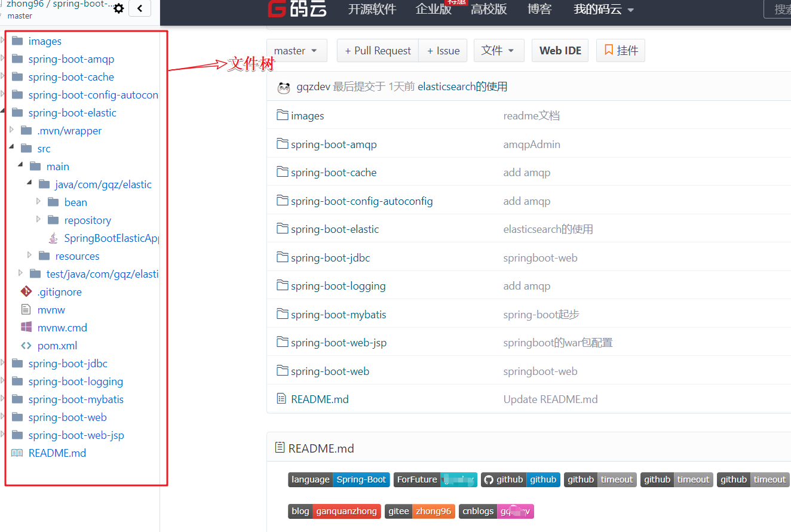Select spring-boot-elastic in tree sidebar
The image size is (791, 532).
click(72, 113)
